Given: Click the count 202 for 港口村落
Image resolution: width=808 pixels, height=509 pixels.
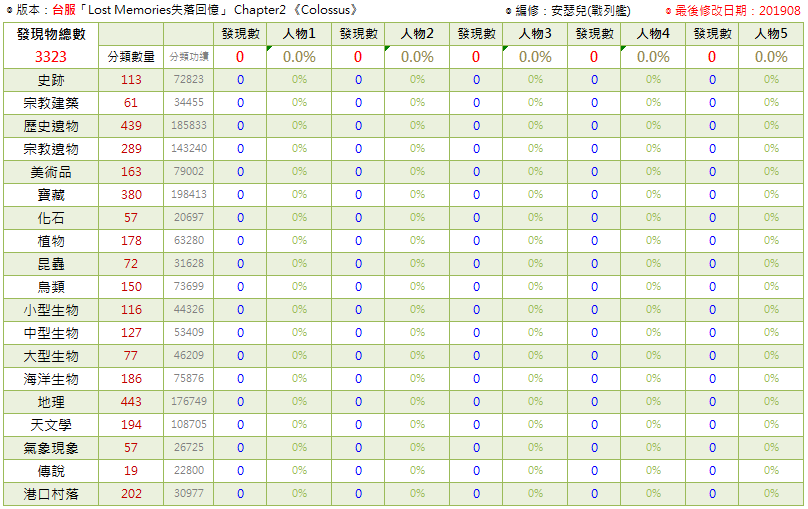Looking at the screenshot, I should [x=131, y=494].
